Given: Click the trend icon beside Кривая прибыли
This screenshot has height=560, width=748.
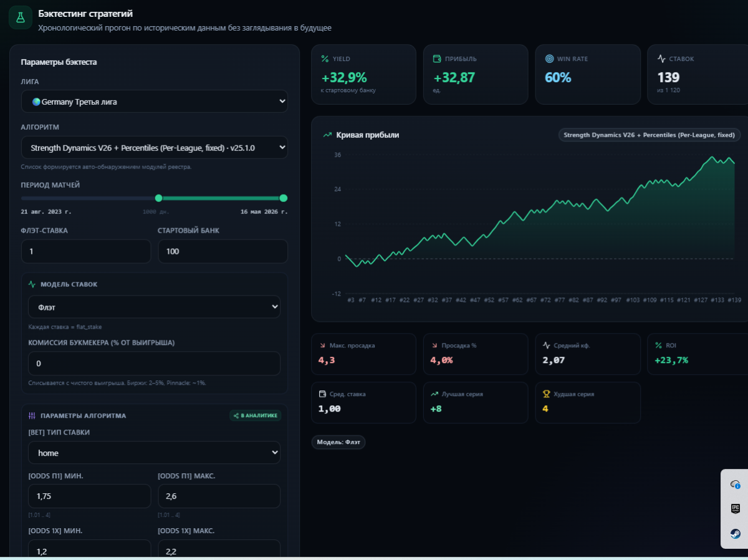Looking at the screenshot, I should point(327,135).
